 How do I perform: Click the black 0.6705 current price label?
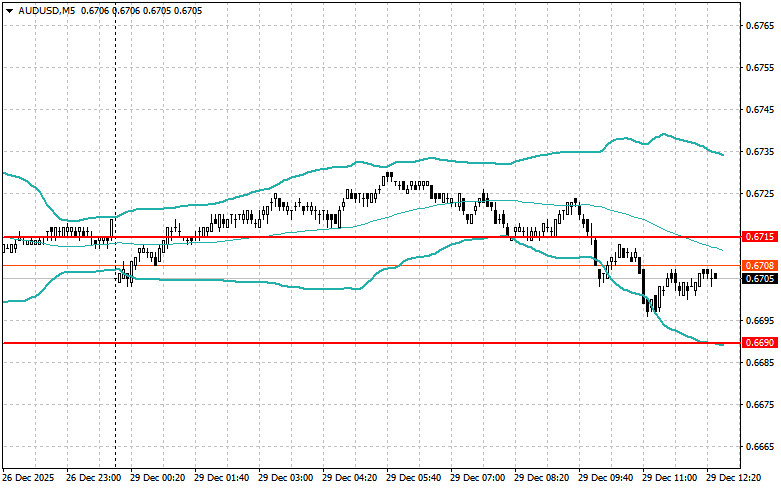click(760, 278)
